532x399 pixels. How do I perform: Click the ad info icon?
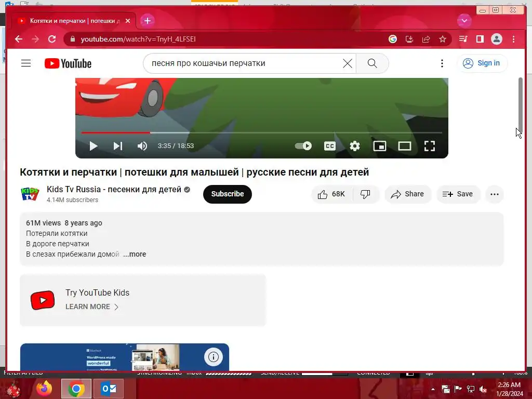[213, 357]
